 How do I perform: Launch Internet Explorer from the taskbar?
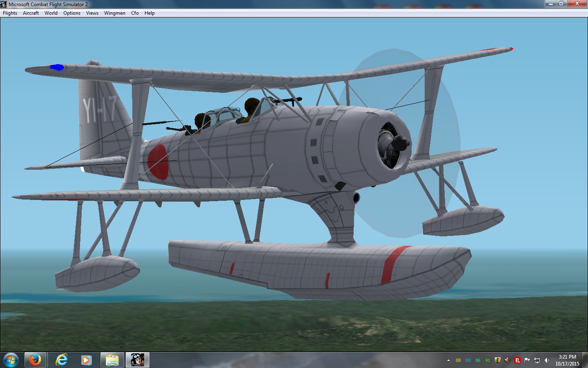tap(61, 360)
